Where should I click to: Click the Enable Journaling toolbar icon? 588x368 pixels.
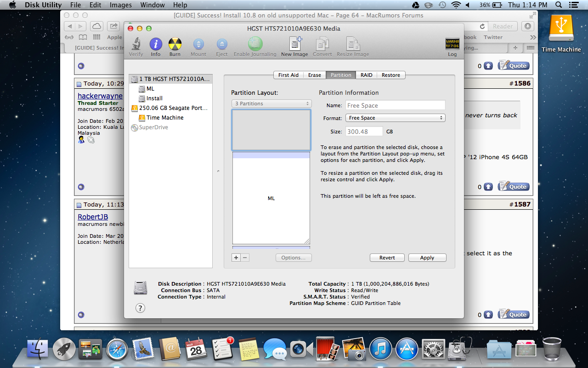(255, 47)
